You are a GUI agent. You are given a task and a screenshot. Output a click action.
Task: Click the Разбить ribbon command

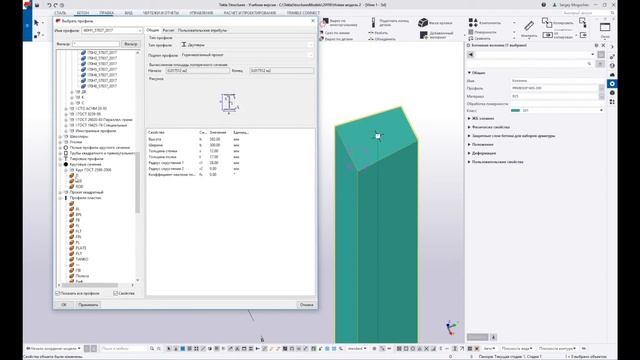378,33
